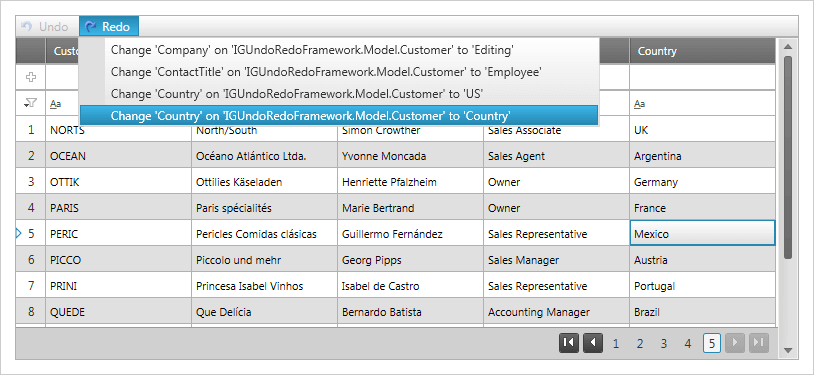Viewport: 814px width, 375px height.
Task: Click the 'Germany' cell
Action: click(702, 182)
